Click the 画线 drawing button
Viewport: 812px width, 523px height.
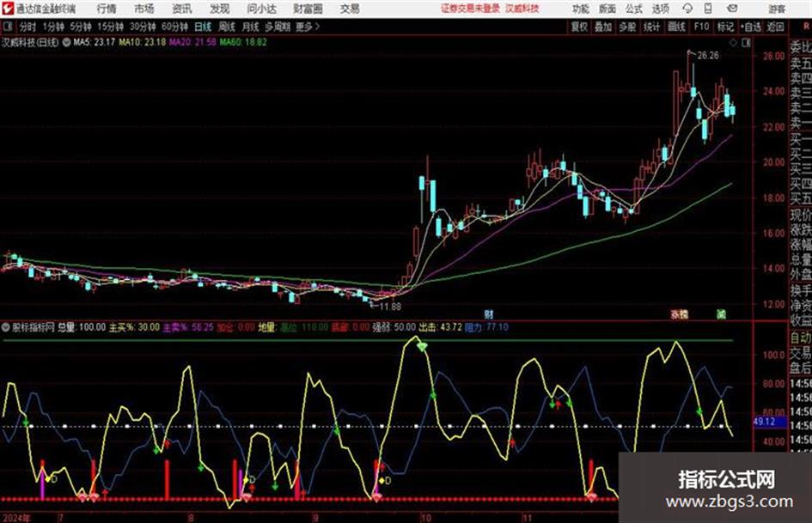676,27
